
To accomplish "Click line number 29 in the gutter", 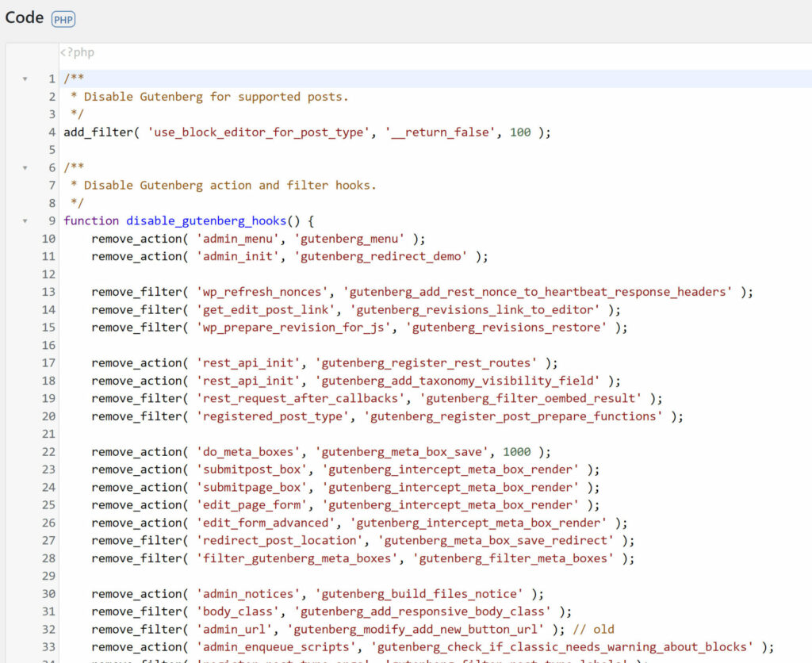I will click(x=48, y=576).
